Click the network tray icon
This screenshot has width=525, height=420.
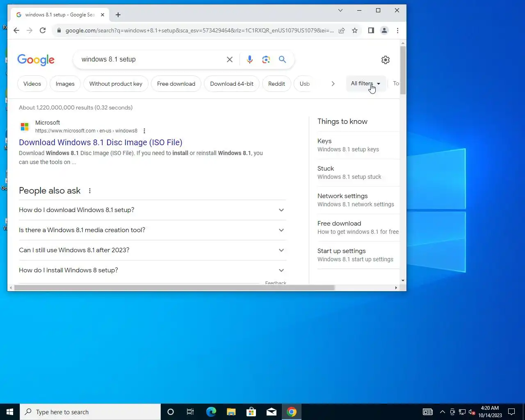coord(462,412)
